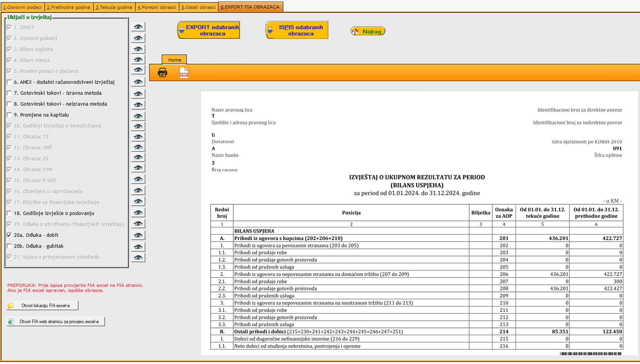The height and width of the screenshot is (364, 640).
Task: Check the 6. ANEX dodatni računovodstveni izvještaj box
Action: [9, 82]
